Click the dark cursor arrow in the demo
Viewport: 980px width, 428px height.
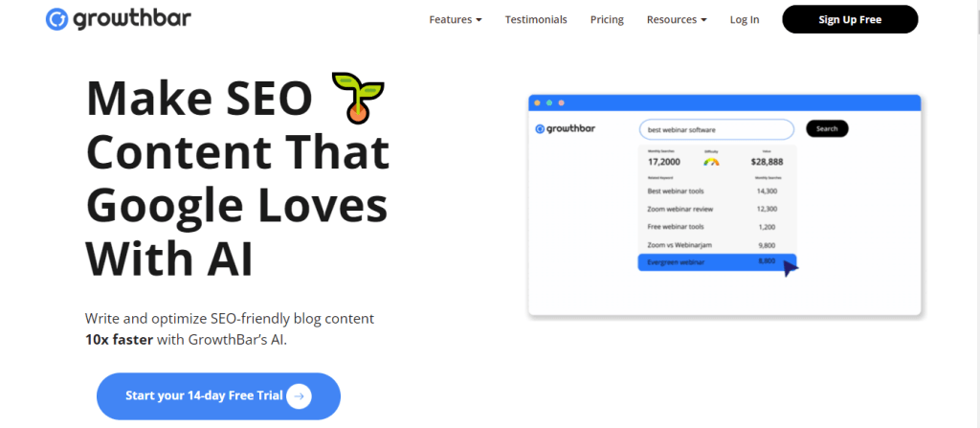click(790, 268)
